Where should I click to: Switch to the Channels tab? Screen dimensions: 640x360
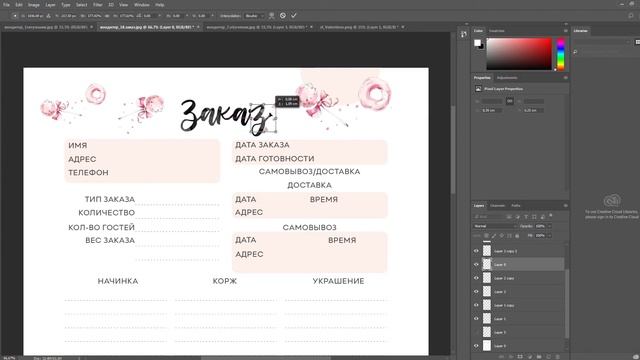click(498, 205)
